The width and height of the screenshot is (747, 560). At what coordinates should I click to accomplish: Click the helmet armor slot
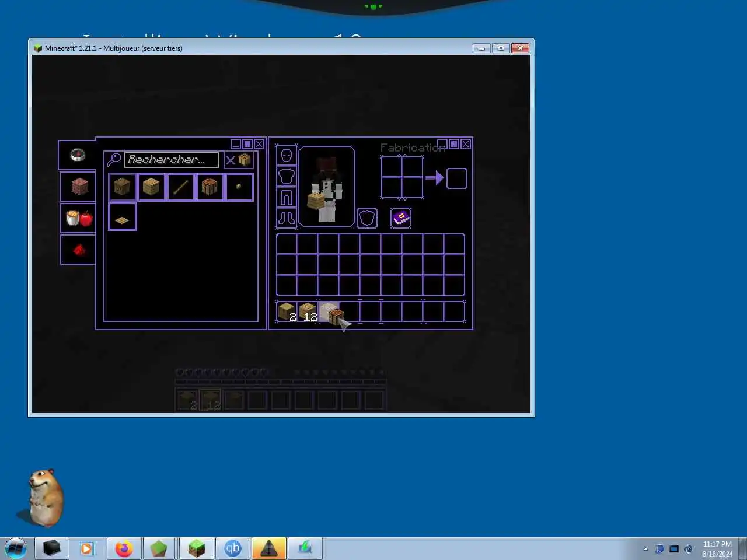pyautogui.click(x=287, y=156)
